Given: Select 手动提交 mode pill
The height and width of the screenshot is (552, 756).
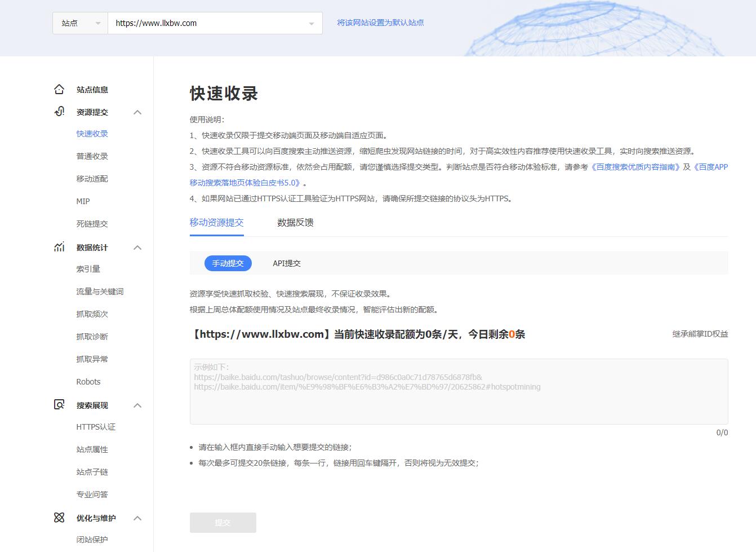Looking at the screenshot, I should click(x=228, y=263).
